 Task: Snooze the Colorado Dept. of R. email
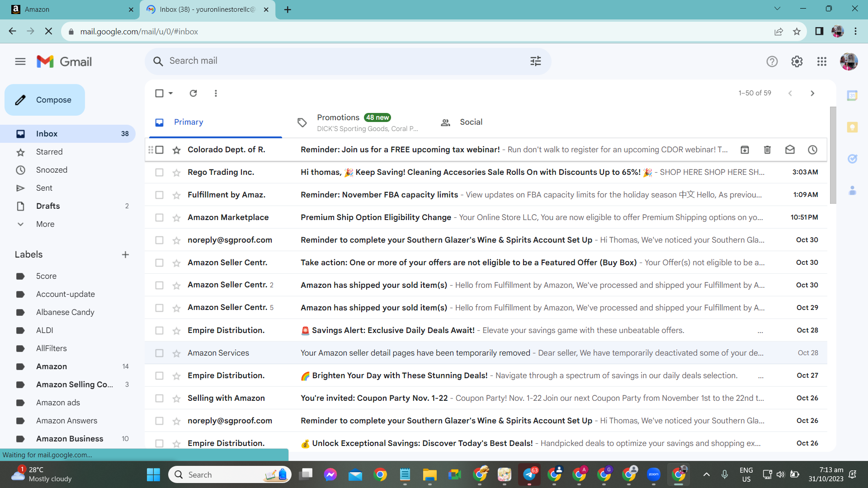(x=812, y=150)
